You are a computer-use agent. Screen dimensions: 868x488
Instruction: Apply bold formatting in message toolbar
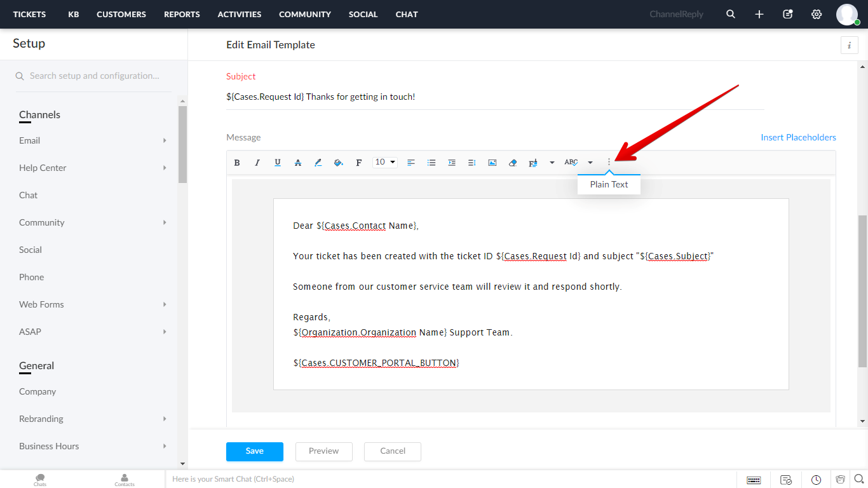[x=237, y=163]
